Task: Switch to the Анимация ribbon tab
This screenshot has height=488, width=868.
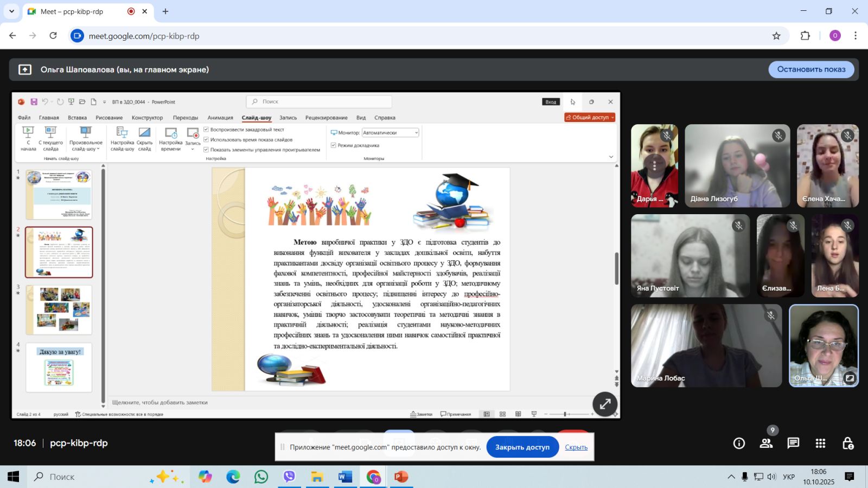Action: click(x=220, y=118)
